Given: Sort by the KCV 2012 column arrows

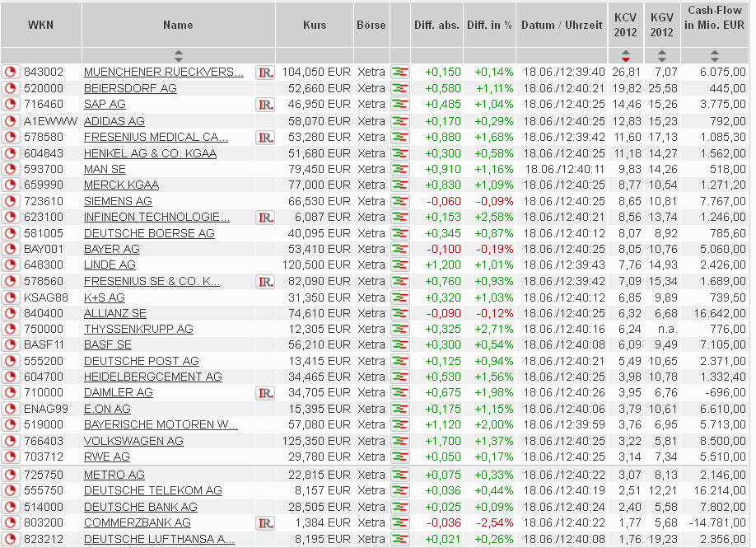Looking at the screenshot, I should [x=625, y=55].
